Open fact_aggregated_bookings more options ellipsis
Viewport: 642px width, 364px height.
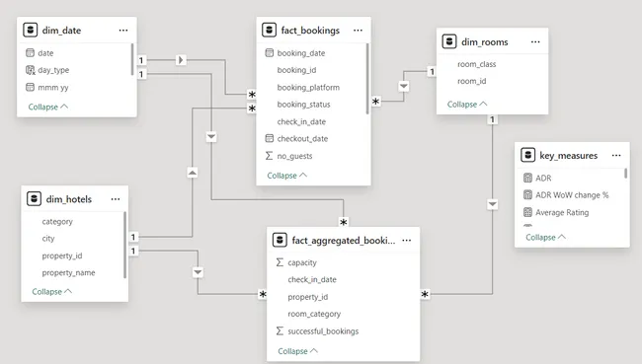(407, 240)
